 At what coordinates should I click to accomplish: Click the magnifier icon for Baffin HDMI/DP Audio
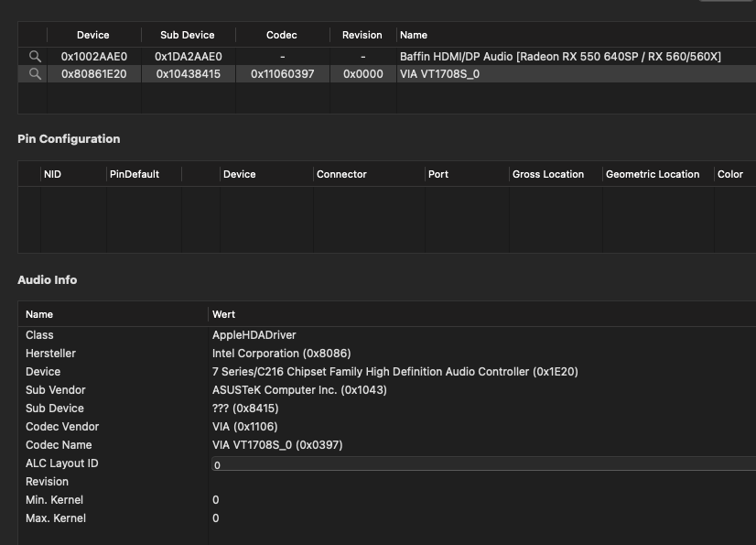[35, 57]
